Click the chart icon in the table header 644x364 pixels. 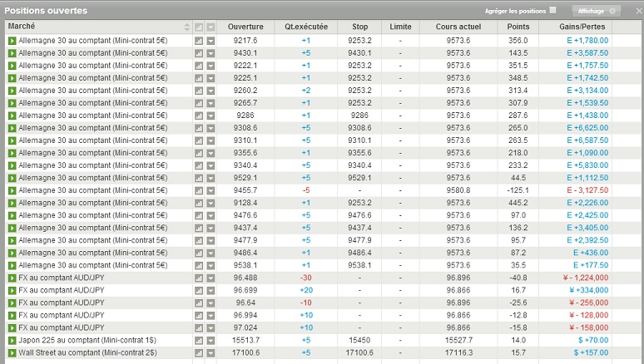click(199, 27)
